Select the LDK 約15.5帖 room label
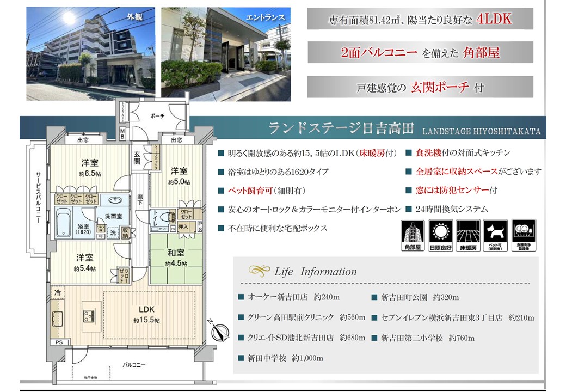The width and height of the screenshot is (566, 392). (x=146, y=315)
